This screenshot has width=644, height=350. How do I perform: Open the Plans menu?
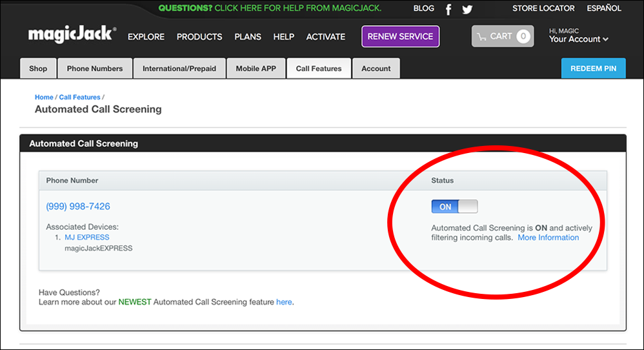coord(248,37)
